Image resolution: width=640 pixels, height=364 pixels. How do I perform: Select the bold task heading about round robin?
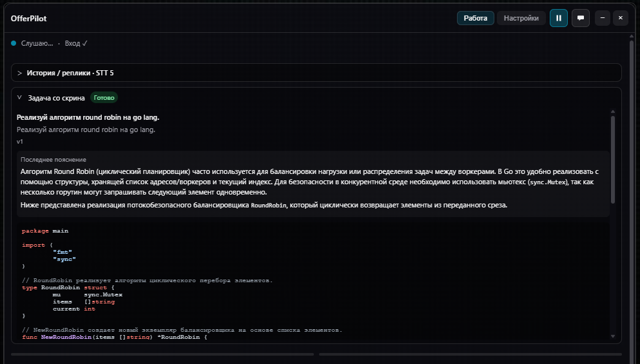(88, 117)
